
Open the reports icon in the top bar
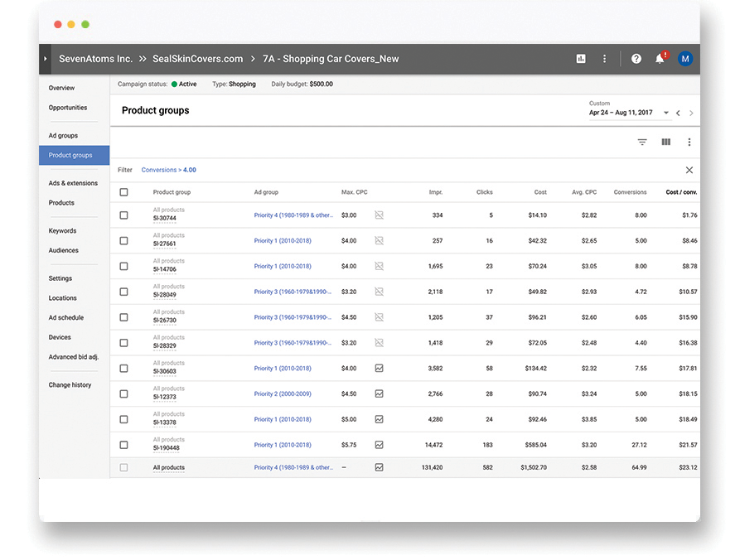581,59
